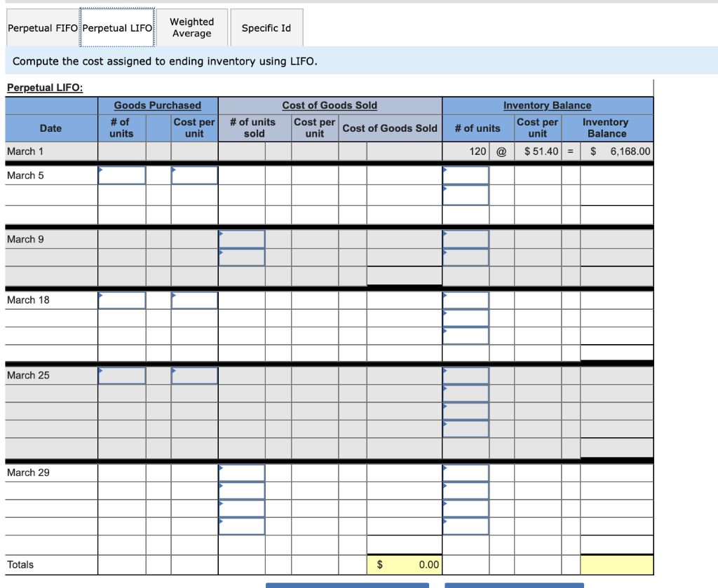Expand the dropdown on March 29 inventory units cell

445,467
